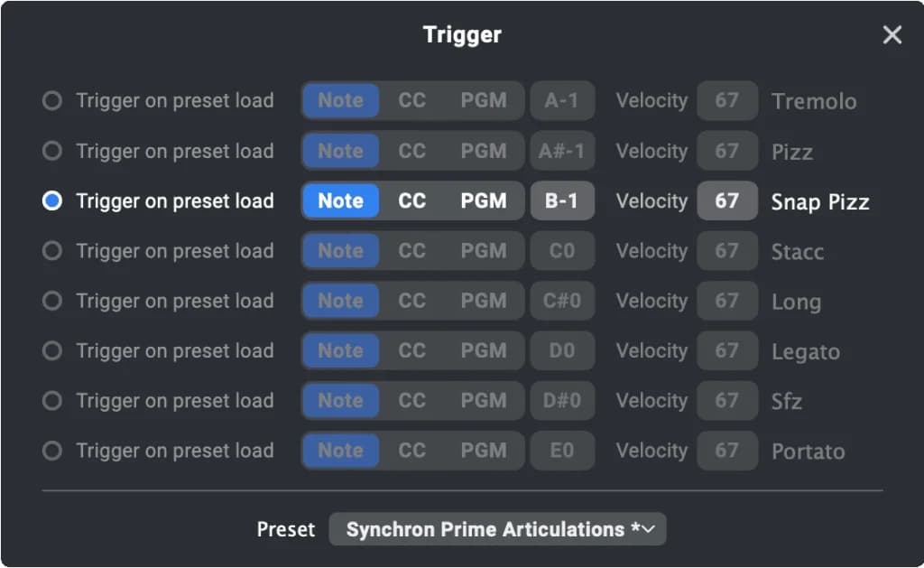Viewport: 924px width, 568px height.
Task: Select the Sfz articulation label
Action: click(786, 401)
